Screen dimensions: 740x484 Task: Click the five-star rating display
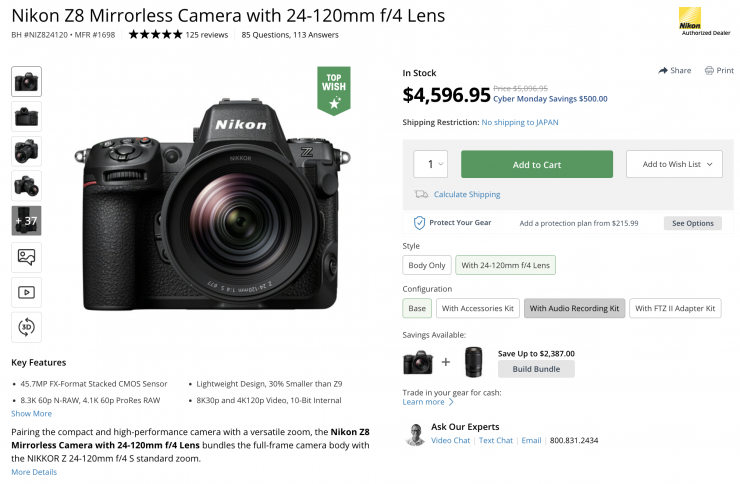(x=155, y=35)
